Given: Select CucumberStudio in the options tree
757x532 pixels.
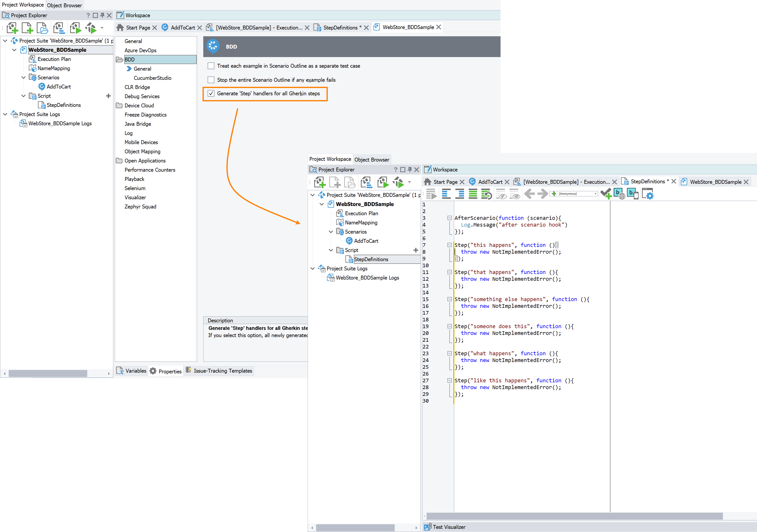Looking at the screenshot, I should point(152,78).
